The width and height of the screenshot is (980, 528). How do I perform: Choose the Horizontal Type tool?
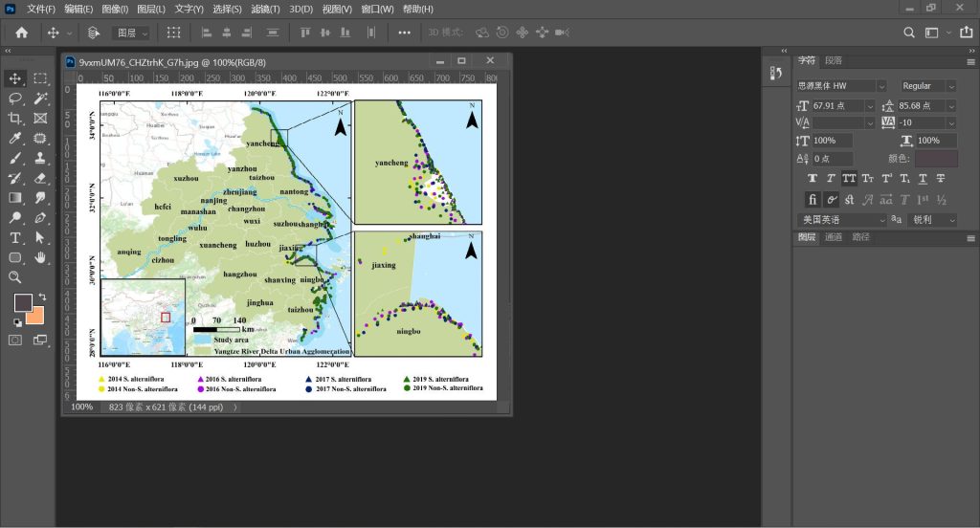(x=15, y=237)
